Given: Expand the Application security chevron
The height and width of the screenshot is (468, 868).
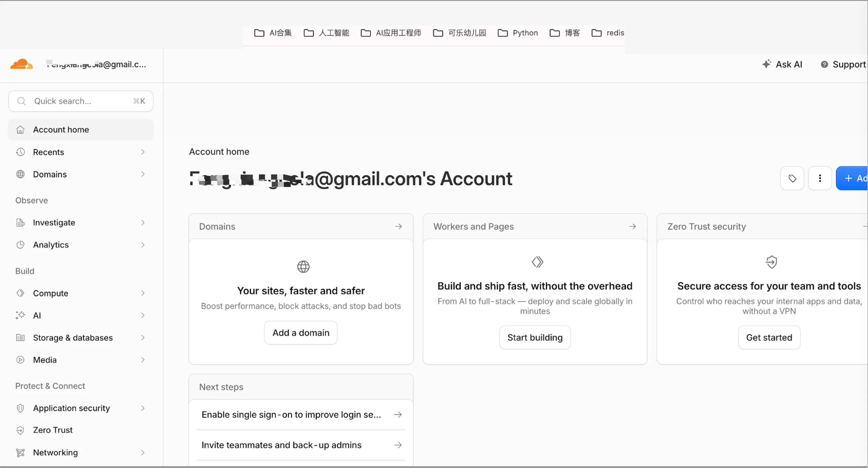Looking at the screenshot, I should coord(143,408).
